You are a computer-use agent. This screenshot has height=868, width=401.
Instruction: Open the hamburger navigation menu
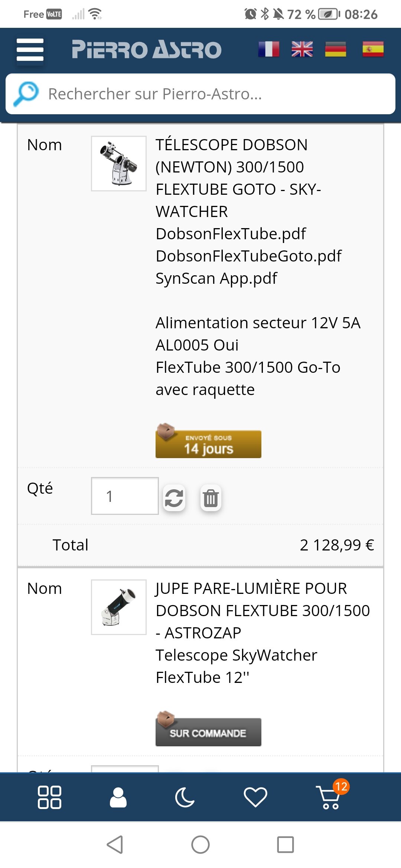point(30,50)
